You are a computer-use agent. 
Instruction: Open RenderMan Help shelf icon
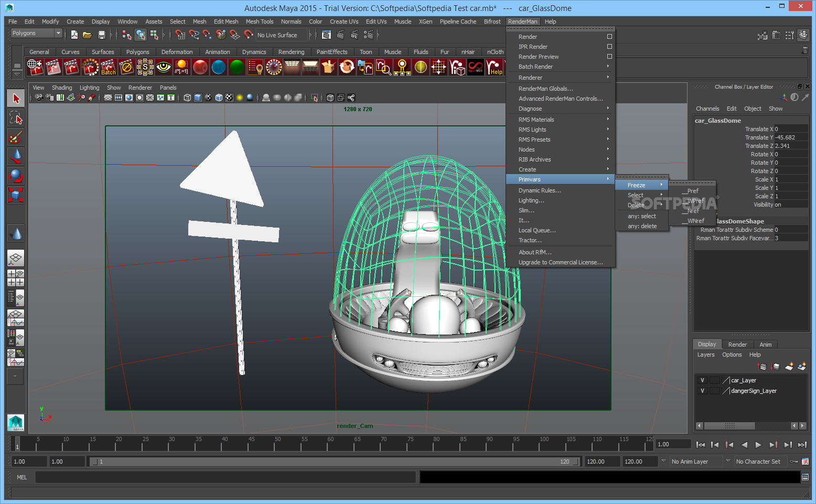(494, 67)
